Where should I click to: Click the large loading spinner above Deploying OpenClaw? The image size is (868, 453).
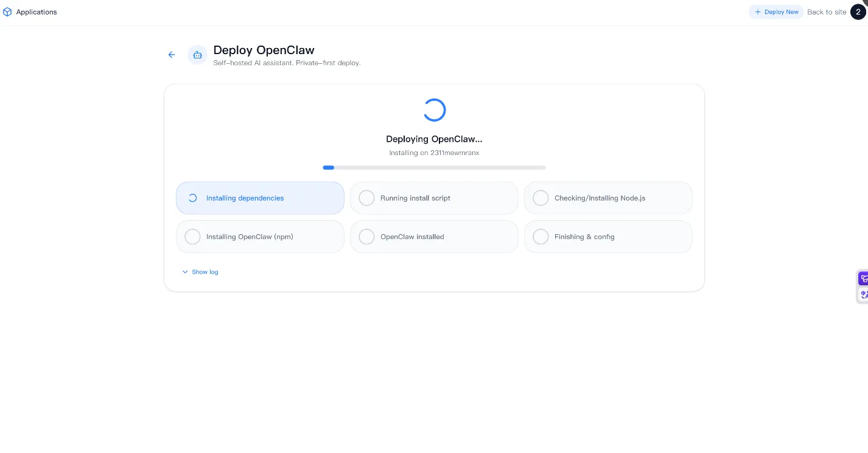(x=434, y=110)
